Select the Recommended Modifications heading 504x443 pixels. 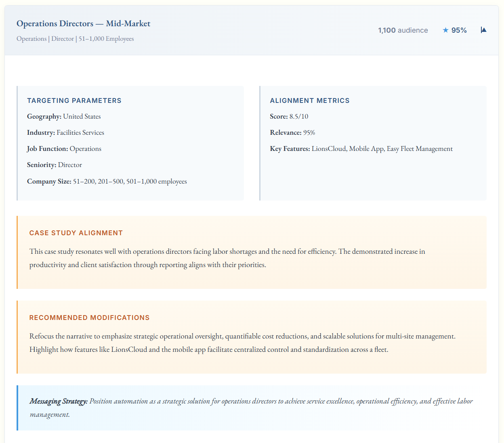[89, 318]
